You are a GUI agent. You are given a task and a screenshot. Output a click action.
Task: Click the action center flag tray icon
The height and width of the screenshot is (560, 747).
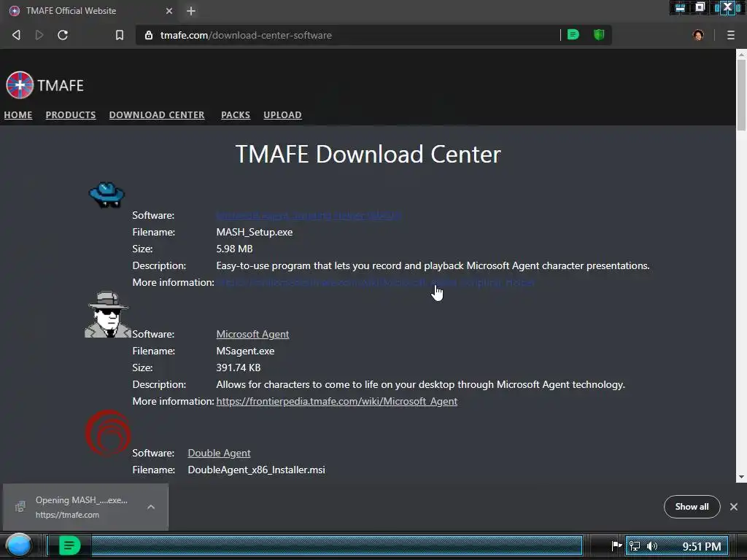tap(616, 545)
